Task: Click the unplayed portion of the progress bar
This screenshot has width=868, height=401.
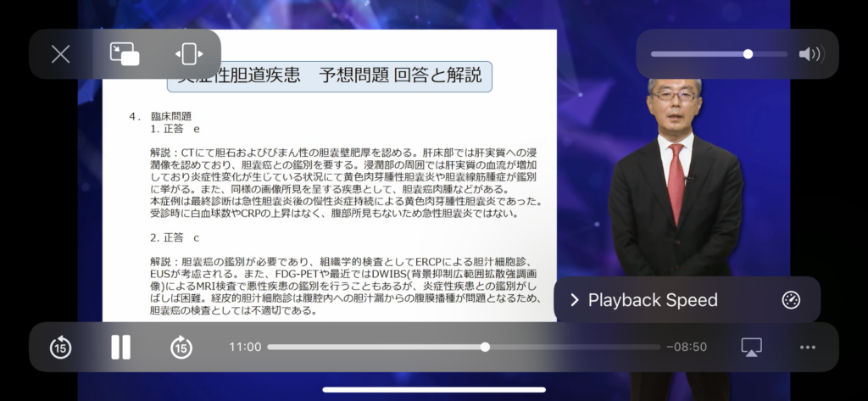Action: pos(576,347)
